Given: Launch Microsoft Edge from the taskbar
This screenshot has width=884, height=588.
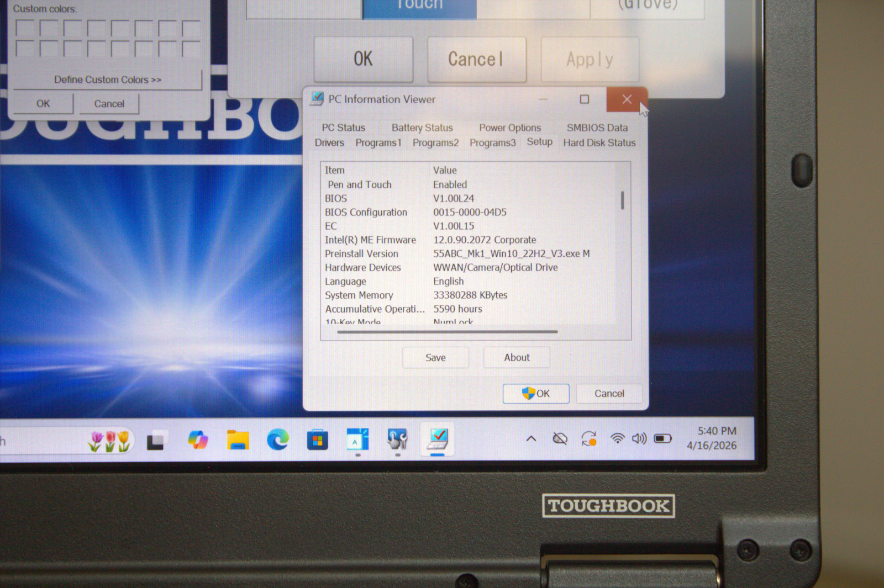Looking at the screenshot, I should pyautogui.click(x=278, y=440).
